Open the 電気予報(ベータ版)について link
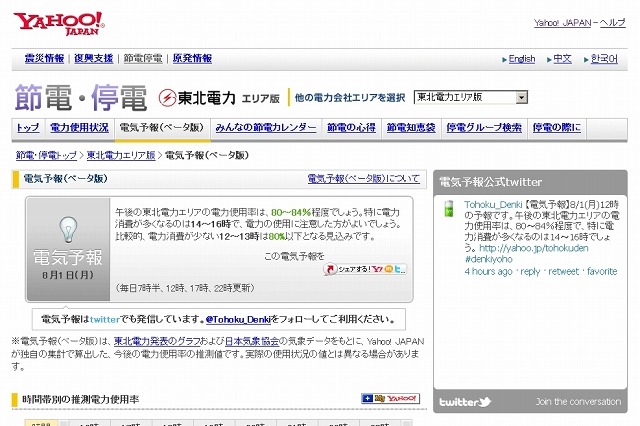 point(364,179)
